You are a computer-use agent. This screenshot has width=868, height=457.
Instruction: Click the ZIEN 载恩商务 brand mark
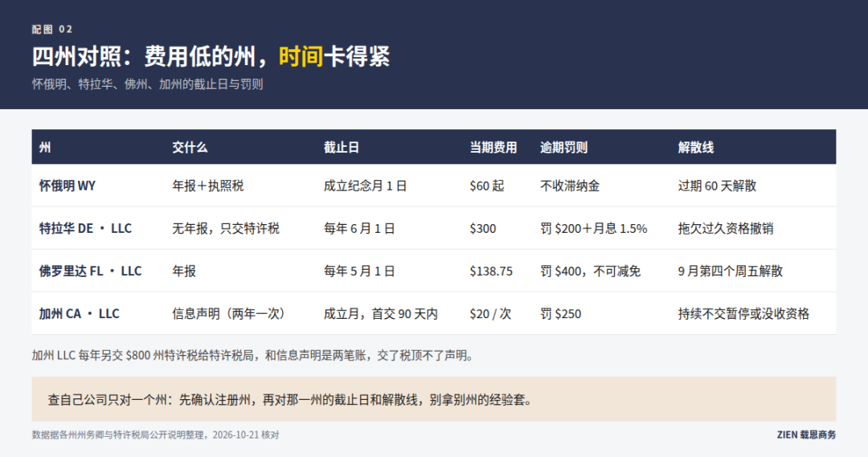(807, 435)
